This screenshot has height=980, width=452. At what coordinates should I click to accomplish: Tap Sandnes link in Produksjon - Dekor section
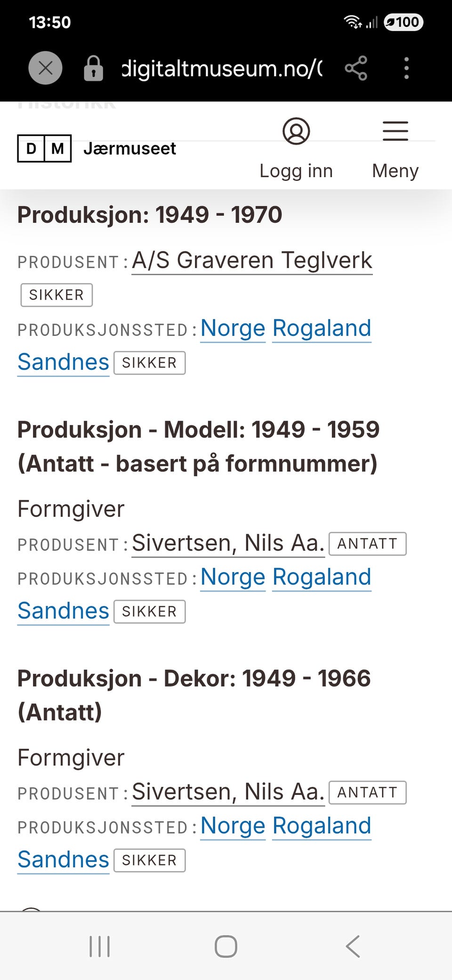pyautogui.click(x=63, y=860)
